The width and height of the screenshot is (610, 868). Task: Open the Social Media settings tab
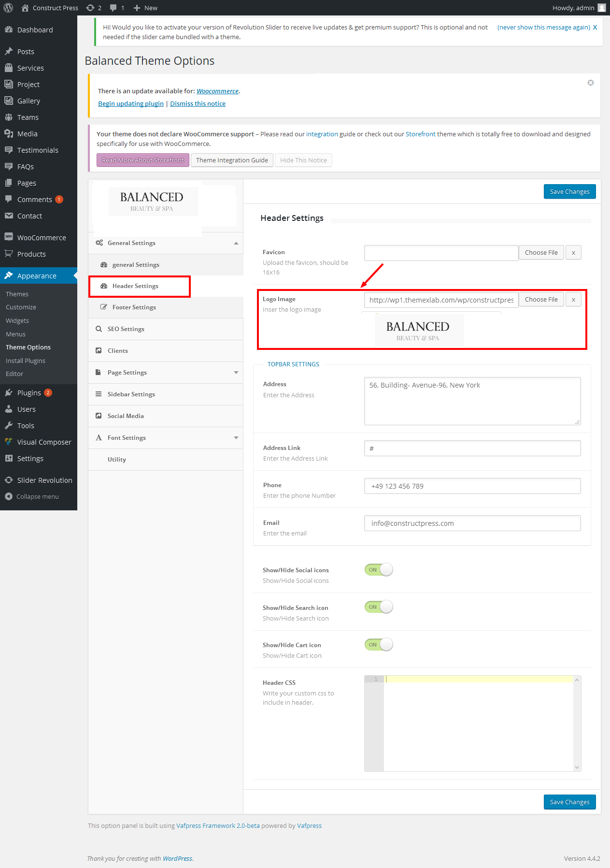pyautogui.click(x=126, y=416)
